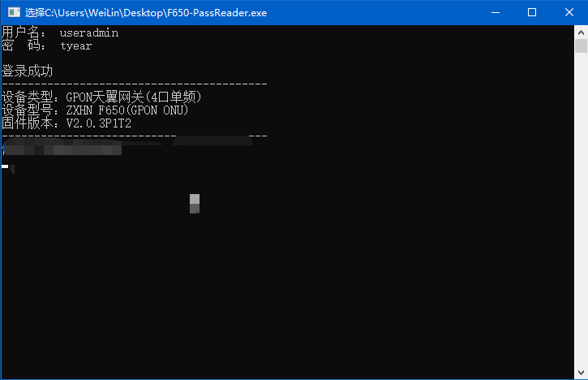Click the firmware version V2.0.3P1T2
Image resolution: width=588 pixels, height=380 pixels.
tap(99, 123)
